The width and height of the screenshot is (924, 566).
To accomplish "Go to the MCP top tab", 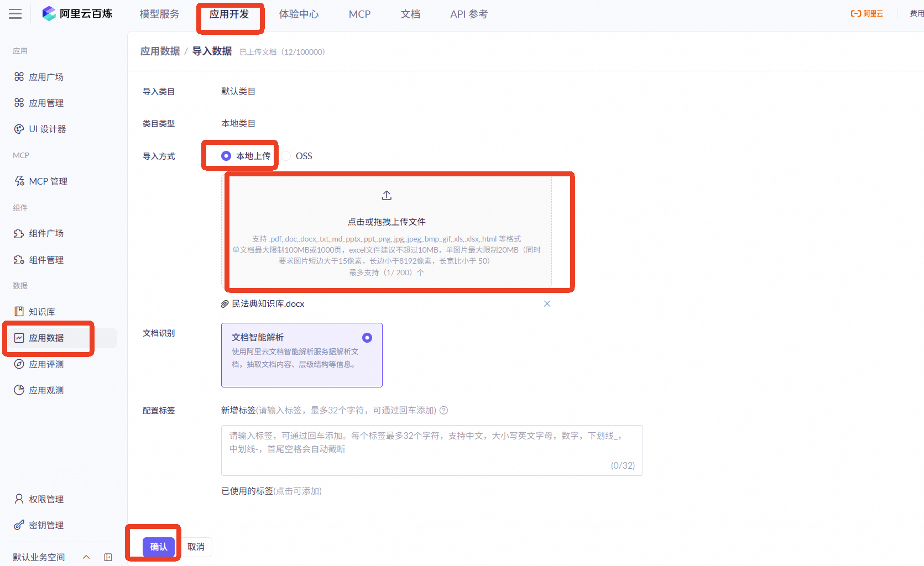I will click(360, 14).
